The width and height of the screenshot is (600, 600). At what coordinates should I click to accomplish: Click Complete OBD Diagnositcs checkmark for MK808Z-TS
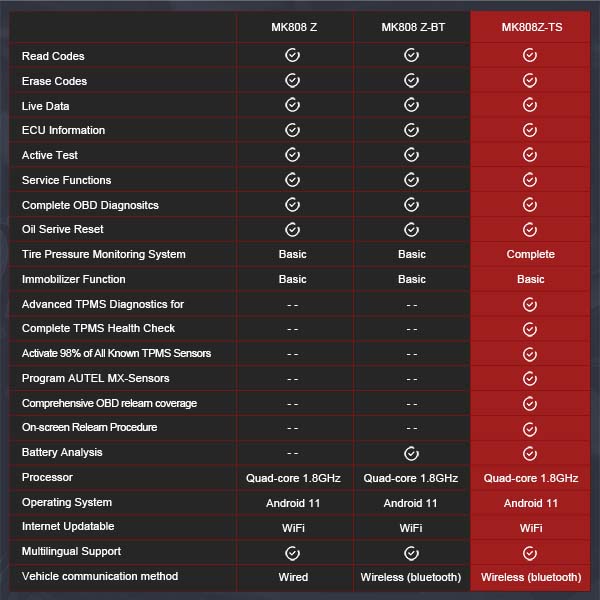pyautogui.click(x=530, y=205)
